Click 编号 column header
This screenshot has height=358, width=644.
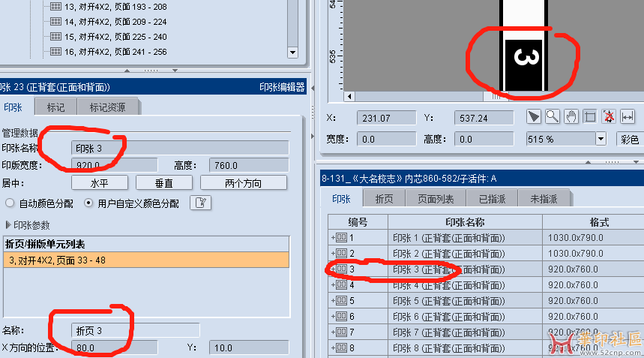pyautogui.click(x=358, y=222)
